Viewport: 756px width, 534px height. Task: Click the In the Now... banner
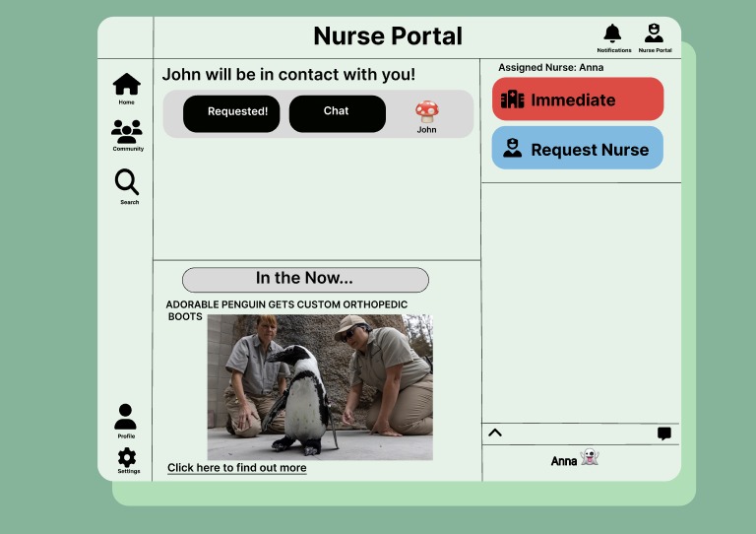point(305,280)
